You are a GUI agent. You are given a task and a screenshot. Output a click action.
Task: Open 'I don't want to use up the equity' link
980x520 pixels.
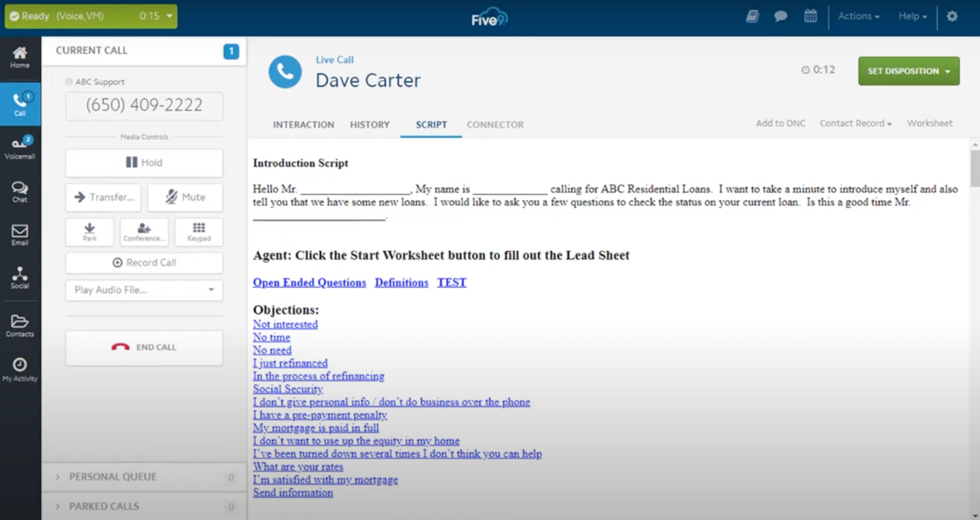(x=356, y=441)
